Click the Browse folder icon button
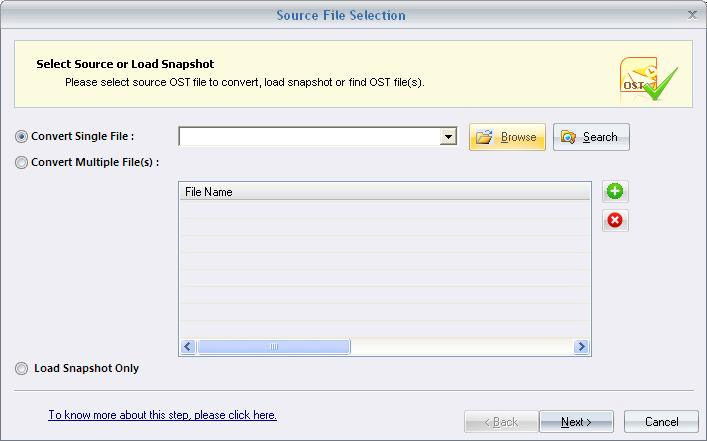Viewport: 707px width, 441px height. tap(507, 137)
